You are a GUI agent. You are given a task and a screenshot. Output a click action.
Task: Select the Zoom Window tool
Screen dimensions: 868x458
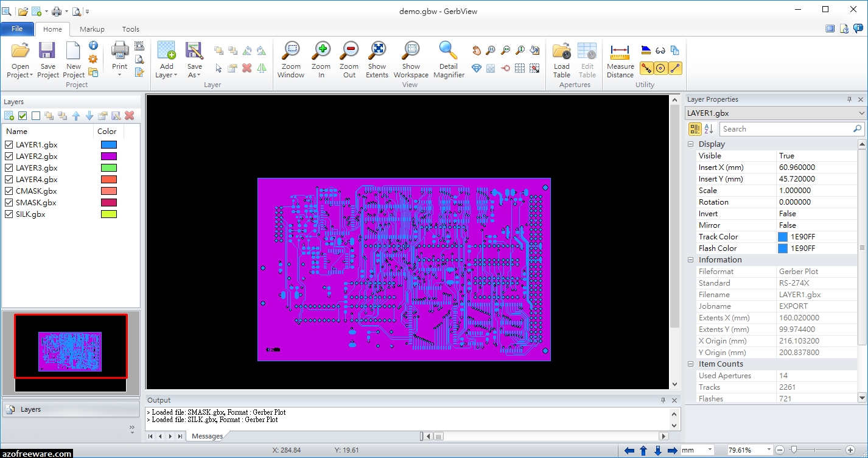point(290,59)
